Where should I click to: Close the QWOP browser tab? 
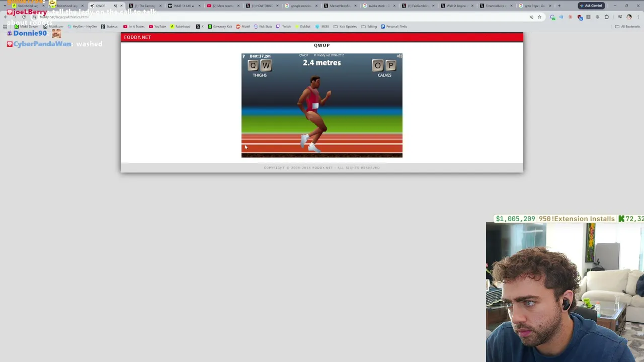pyautogui.click(x=121, y=6)
